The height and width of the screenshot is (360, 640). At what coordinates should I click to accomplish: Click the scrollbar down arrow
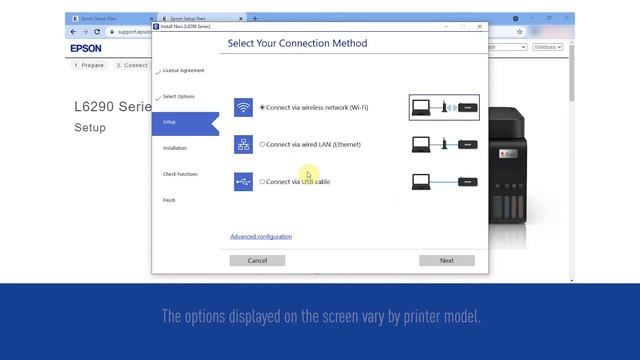point(571,281)
